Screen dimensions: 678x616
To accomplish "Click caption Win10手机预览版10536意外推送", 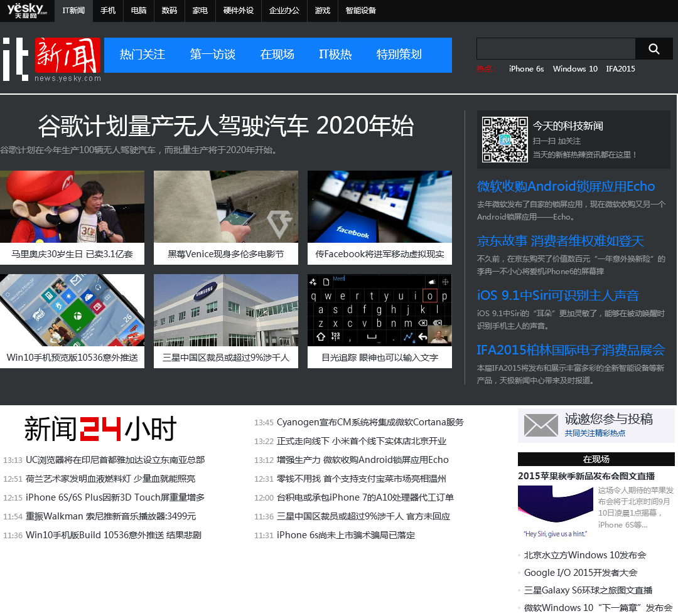I will [72, 358].
